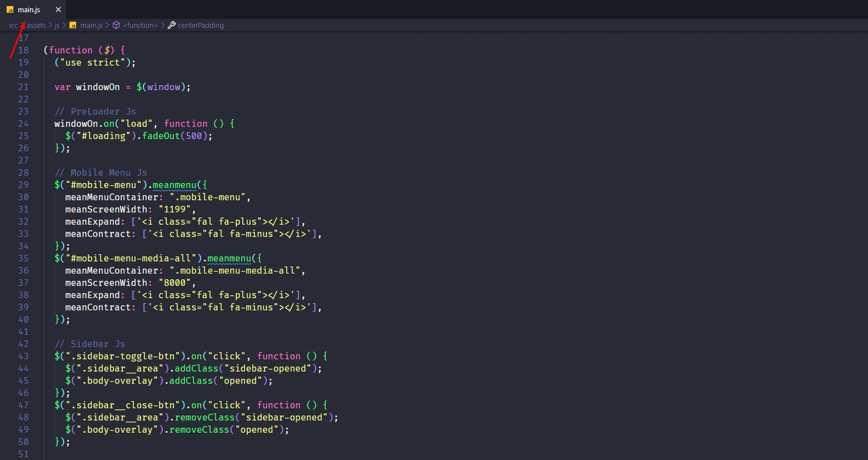The height and width of the screenshot is (460, 868).
Task: Select line number 43 in gutter
Action: 23,356
